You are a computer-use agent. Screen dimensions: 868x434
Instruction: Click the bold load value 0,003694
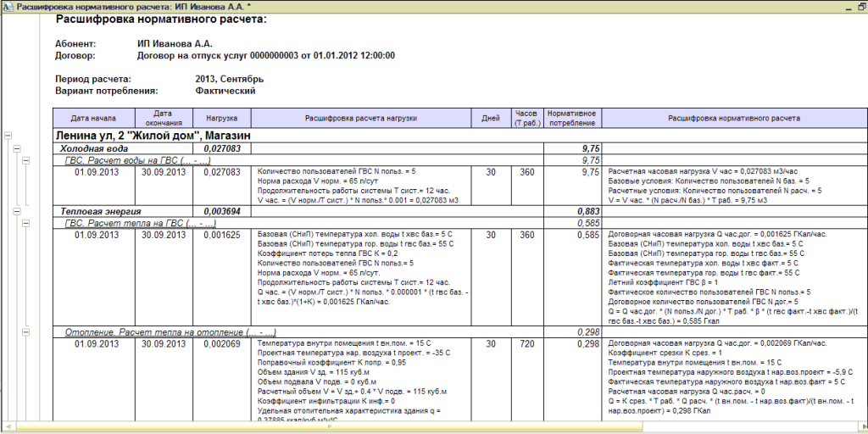[221, 211]
